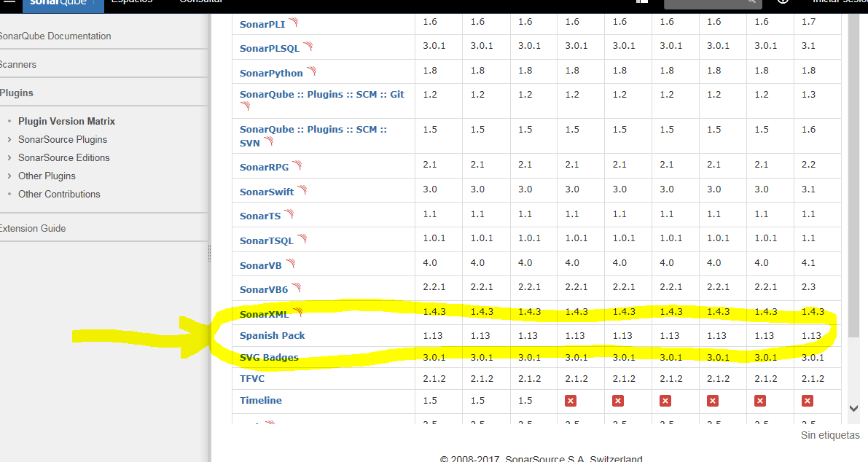The width and height of the screenshot is (868, 462).
Task: Open the Extension Guide sidebar section
Action: point(33,228)
